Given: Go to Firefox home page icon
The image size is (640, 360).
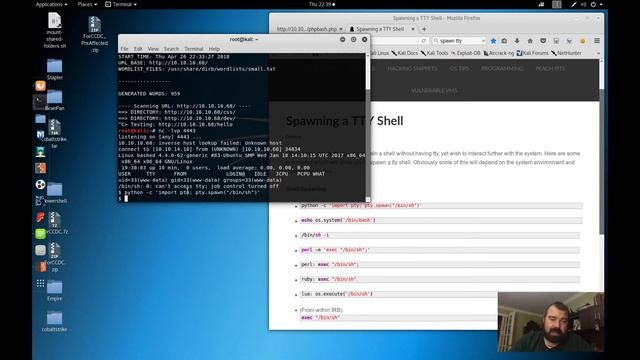Looking at the screenshot, I should [530, 41].
